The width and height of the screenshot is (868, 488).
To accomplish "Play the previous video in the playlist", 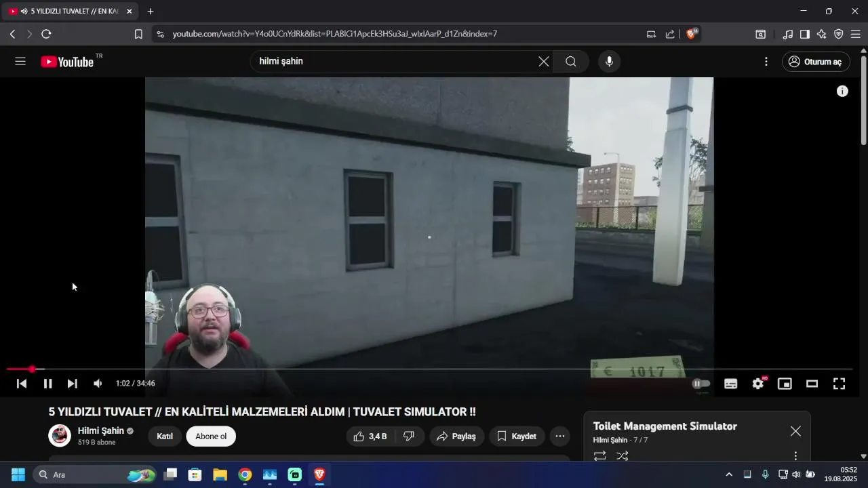I will (22, 384).
